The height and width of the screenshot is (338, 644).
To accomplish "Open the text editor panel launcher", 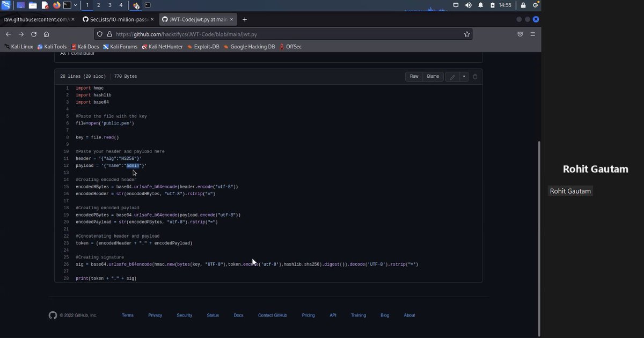I will 45,5.
